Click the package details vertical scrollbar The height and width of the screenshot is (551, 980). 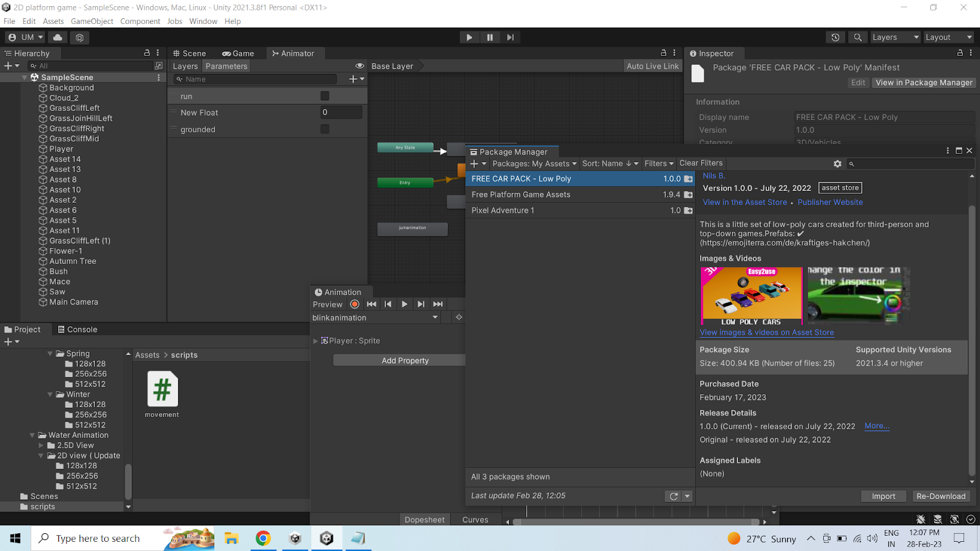(x=971, y=341)
